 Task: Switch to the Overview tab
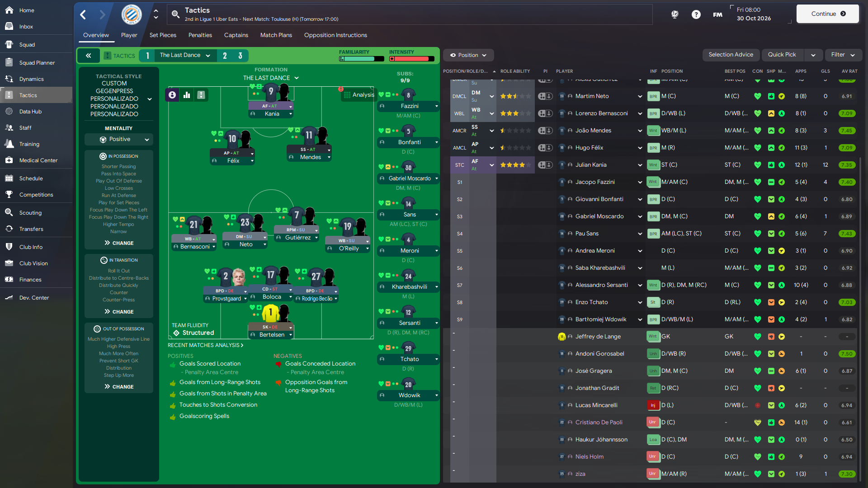click(96, 35)
